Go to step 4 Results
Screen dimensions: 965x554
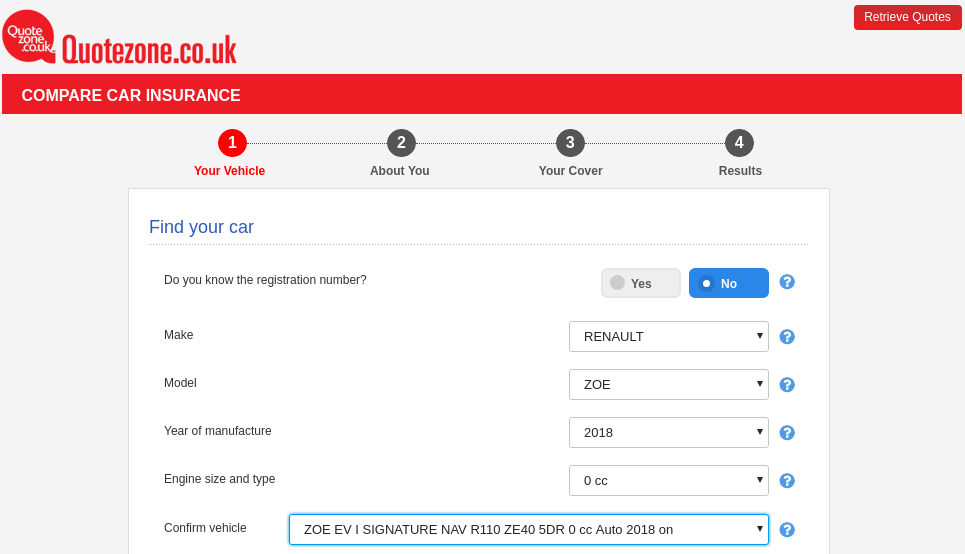pyautogui.click(x=739, y=143)
